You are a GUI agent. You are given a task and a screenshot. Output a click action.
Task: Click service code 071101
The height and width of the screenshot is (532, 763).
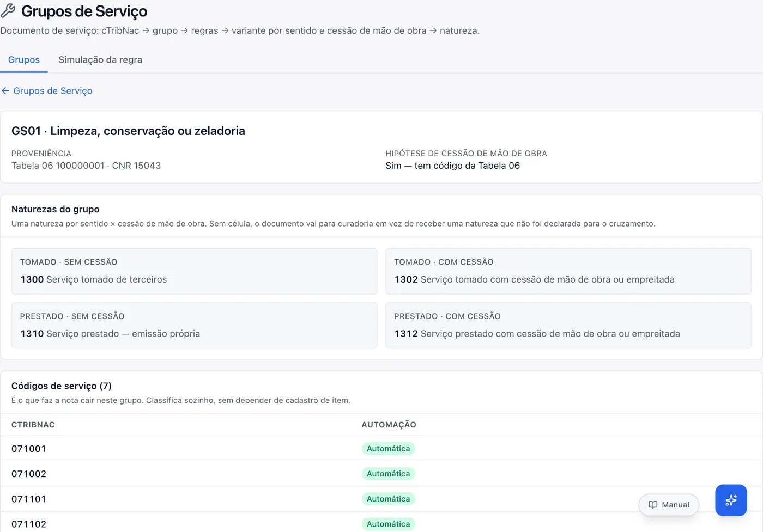click(x=29, y=499)
